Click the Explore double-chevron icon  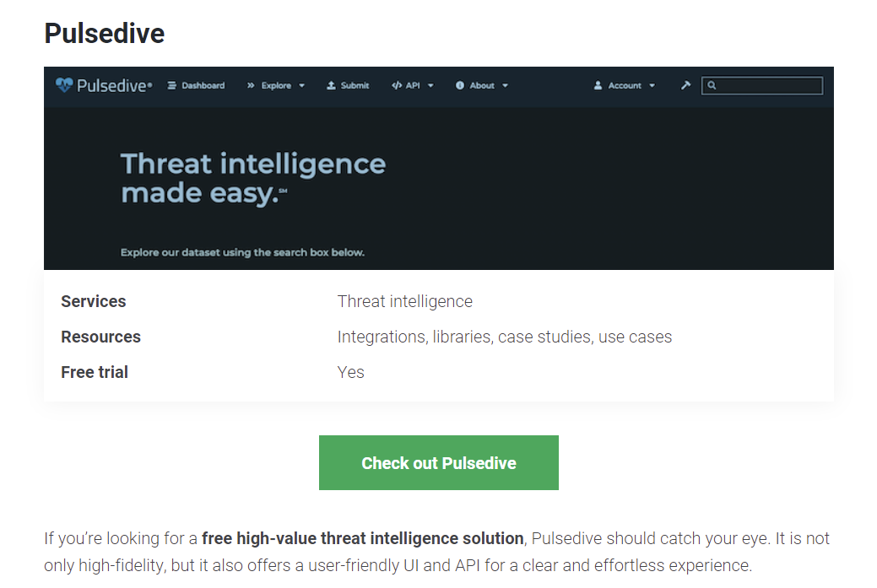pyautogui.click(x=251, y=85)
